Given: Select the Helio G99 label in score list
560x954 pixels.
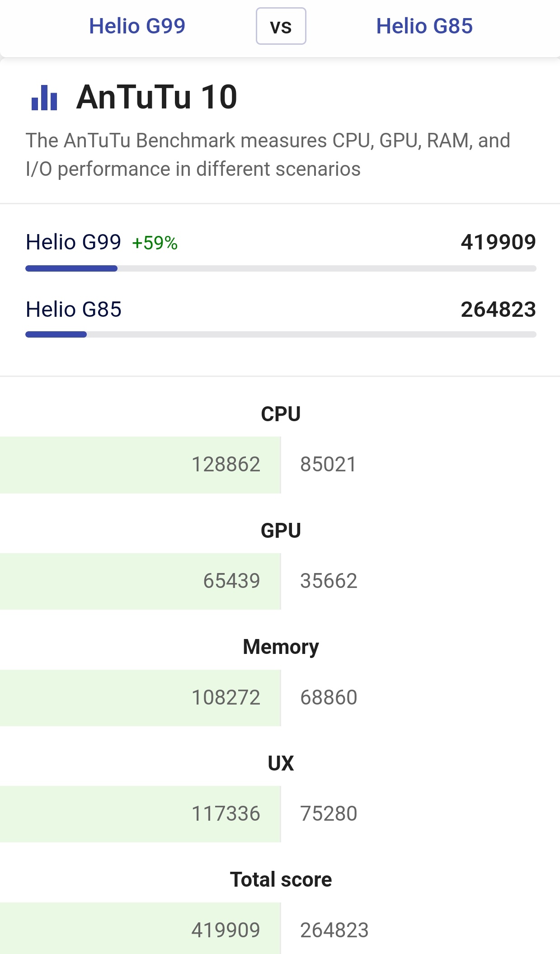Looking at the screenshot, I should tap(74, 242).
